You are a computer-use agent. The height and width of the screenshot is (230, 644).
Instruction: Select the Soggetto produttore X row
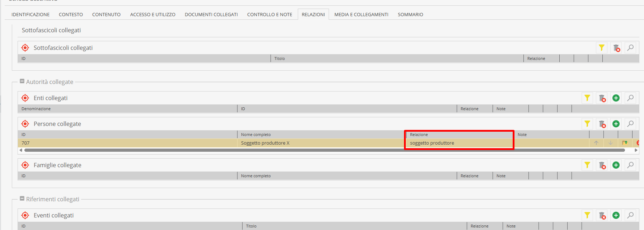(265, 143)
